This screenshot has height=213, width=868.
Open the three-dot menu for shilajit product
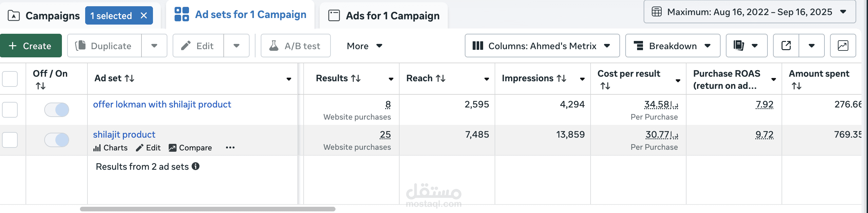[230, 147]
